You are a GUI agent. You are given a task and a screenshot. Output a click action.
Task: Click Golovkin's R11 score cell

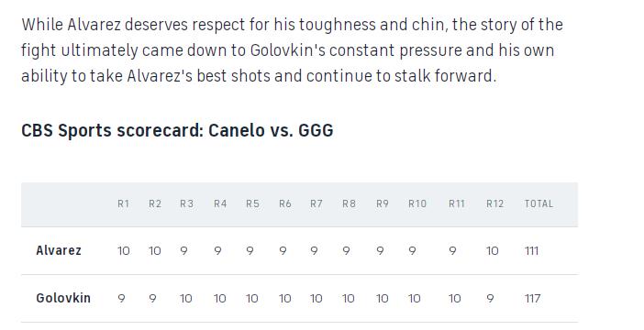tap(455, 299)
